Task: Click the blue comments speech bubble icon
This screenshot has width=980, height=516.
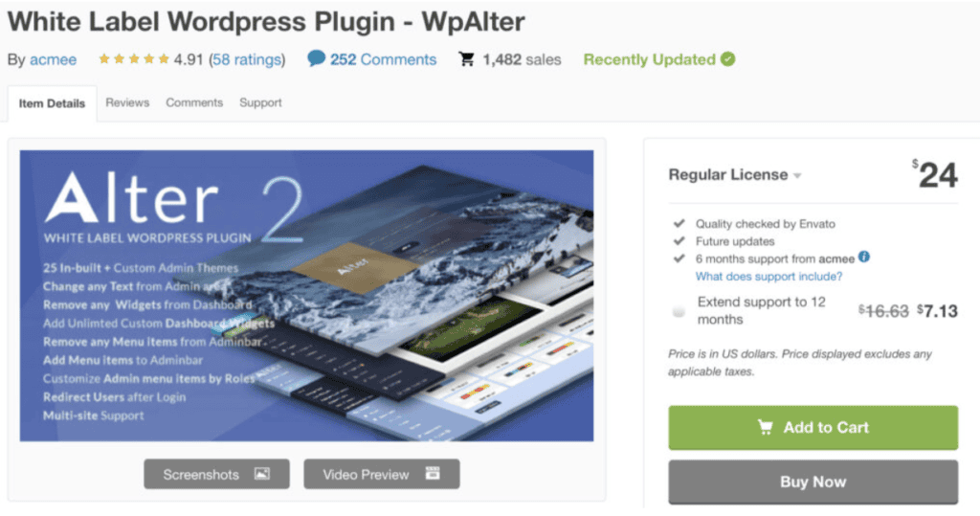Action: (316, 58)
